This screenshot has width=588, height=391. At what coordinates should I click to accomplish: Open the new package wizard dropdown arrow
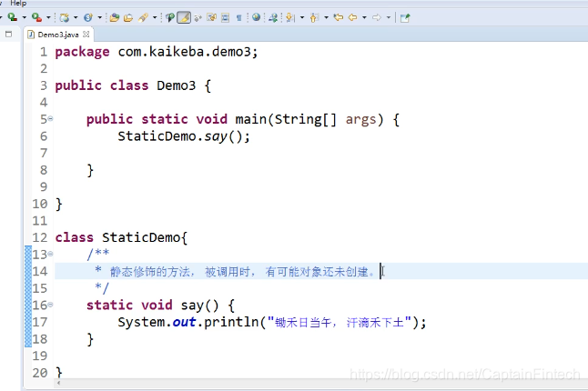pos(76,17)
